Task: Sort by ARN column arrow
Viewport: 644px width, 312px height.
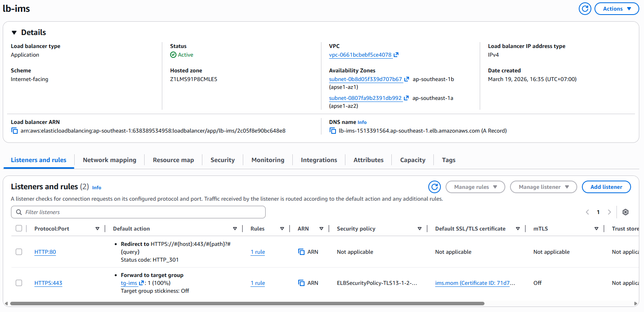Action: click(321, 229)
